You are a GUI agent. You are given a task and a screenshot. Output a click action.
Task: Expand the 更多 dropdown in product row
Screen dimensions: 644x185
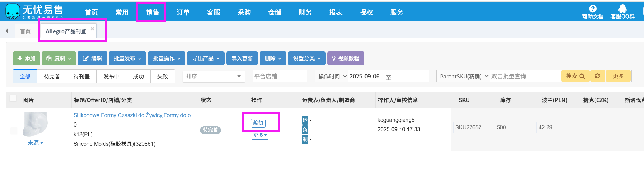click(x=260, y=135)
